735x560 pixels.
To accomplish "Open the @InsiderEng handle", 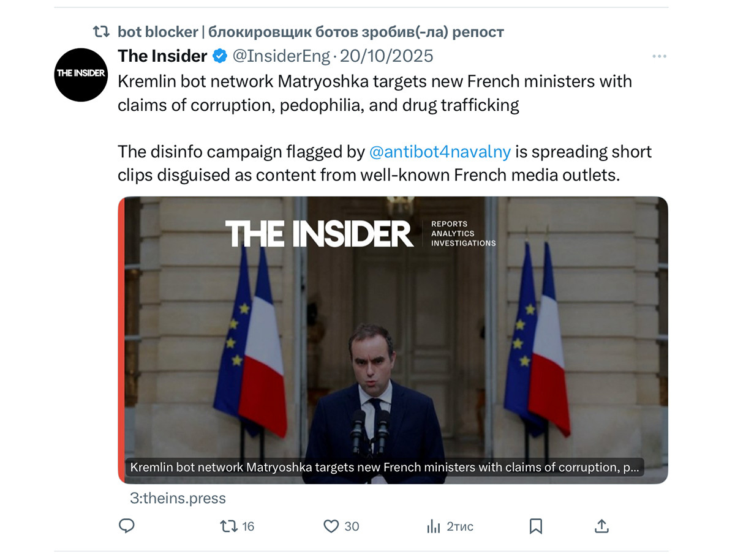I will point(281,56).
